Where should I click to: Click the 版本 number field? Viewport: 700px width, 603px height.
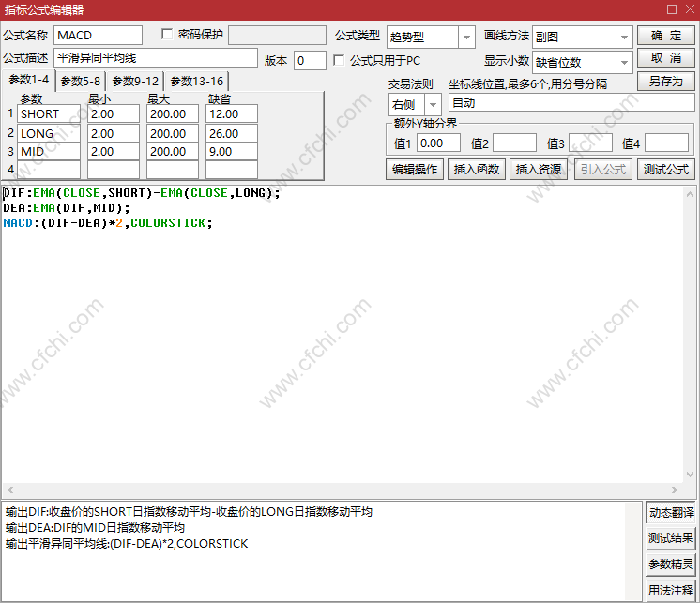[x=310, y=60]
